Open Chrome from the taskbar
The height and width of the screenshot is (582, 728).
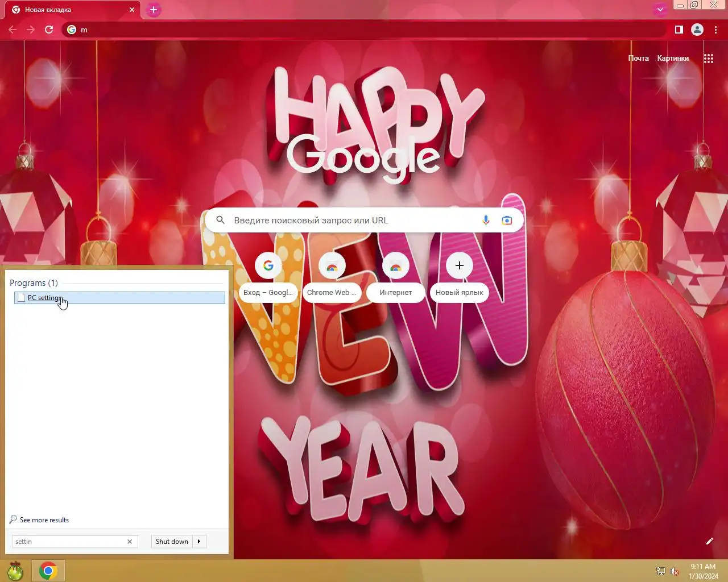(x=48, y=571)
